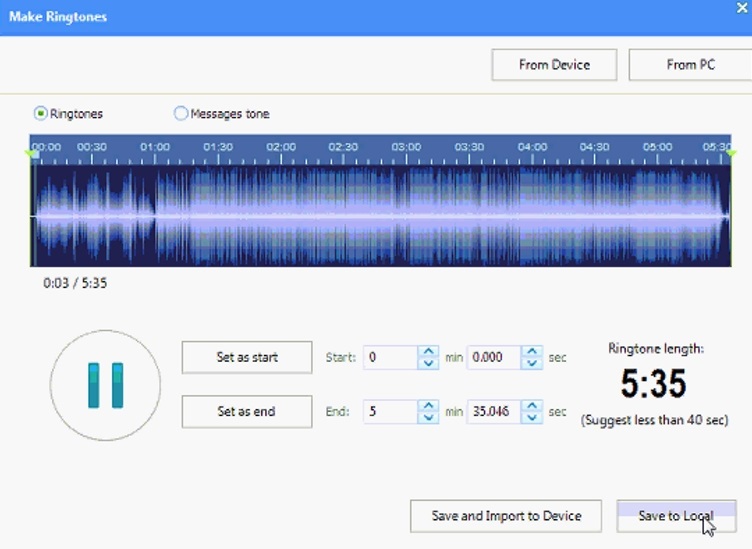Increase the Start seconds with up arrow
Screen dimensions: 752x549
532,352
